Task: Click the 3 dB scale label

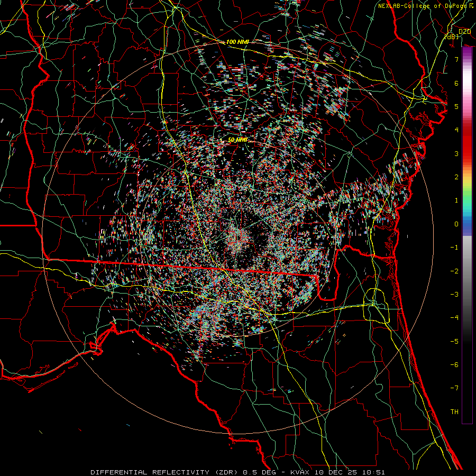Action: [x=456, y=153]
